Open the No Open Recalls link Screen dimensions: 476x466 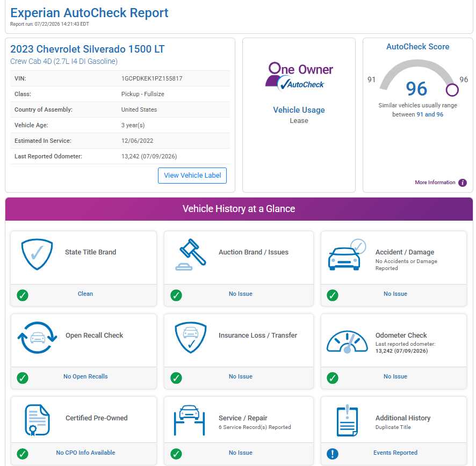point(85,376)
